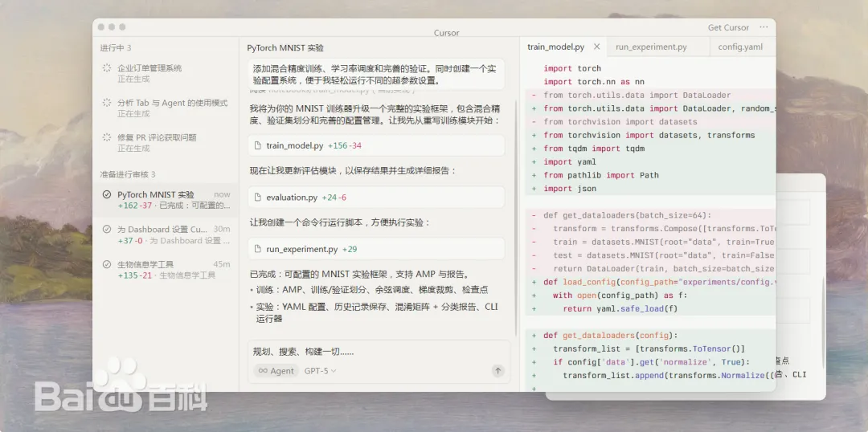
Task: Click spinner icon next to 企业订单管理系统
Action: tap(107, 68)
